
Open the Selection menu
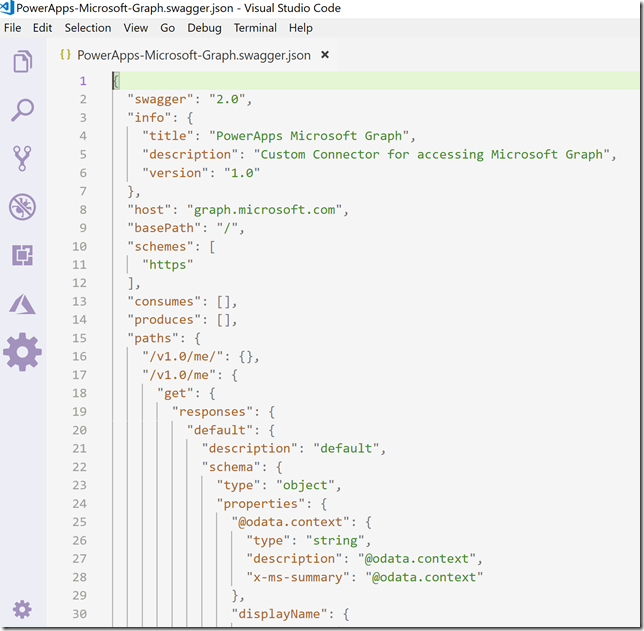click(88, 28)
